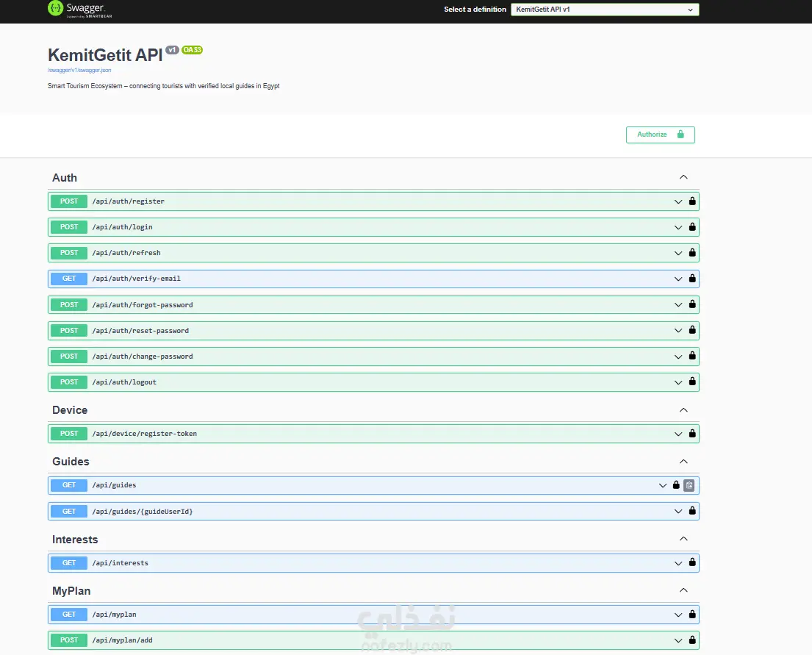
Task: Expand /api/auth/verify-email with its arrow
Action: click(678, 279)
